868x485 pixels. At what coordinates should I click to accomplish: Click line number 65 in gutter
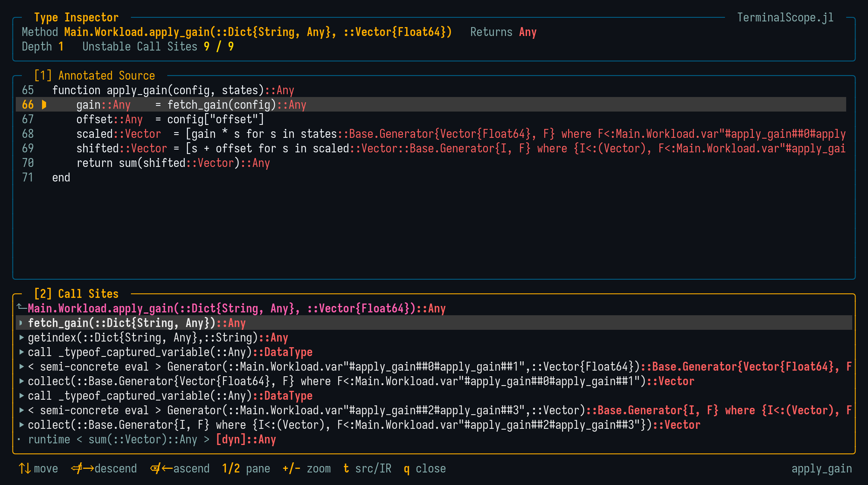pyautogui.click(x=28, y=90)
